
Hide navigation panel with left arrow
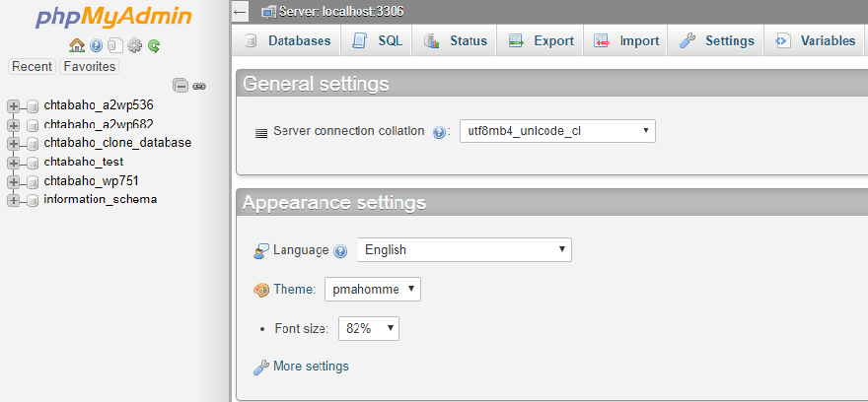[241, 12]
